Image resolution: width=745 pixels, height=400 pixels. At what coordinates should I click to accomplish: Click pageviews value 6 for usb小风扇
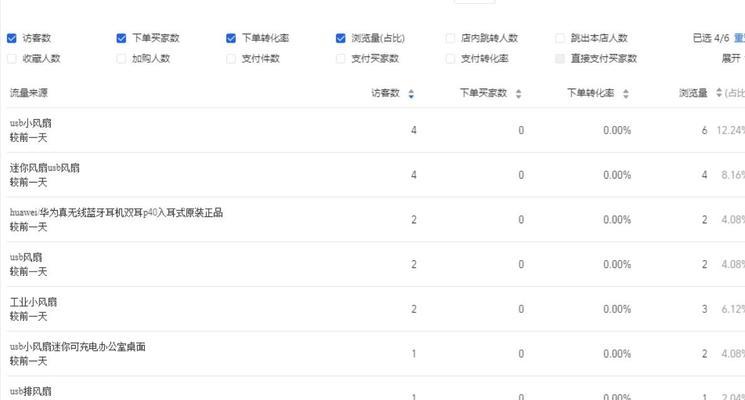705,130
